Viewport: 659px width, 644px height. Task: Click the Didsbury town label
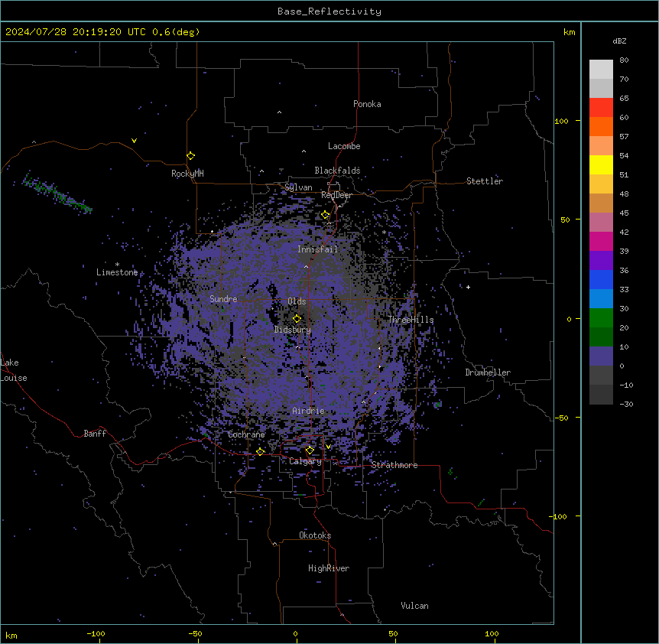(292, 330)
